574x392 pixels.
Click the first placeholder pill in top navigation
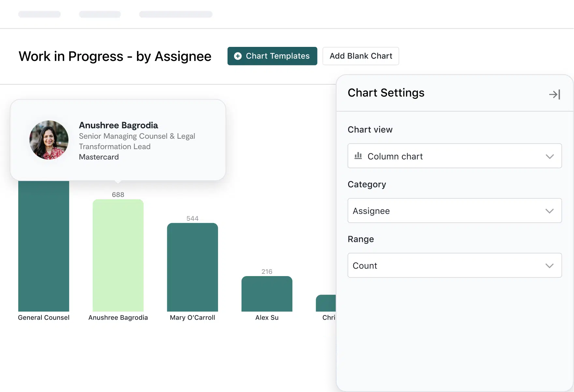[39, 14]
